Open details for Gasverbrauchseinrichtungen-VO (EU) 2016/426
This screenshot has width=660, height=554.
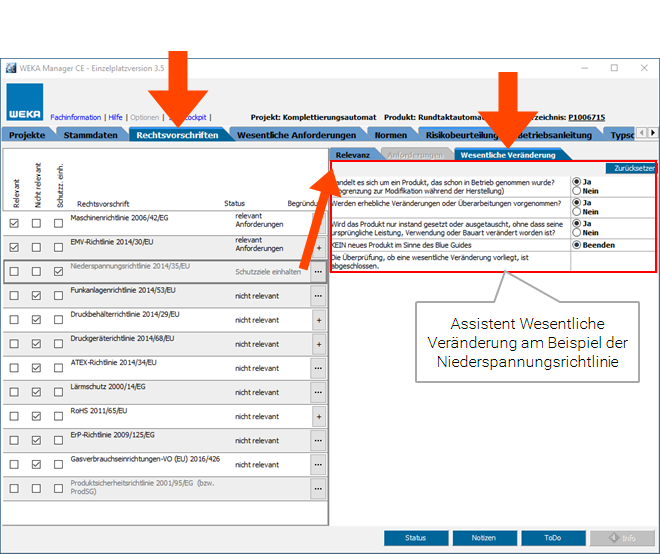318,464
